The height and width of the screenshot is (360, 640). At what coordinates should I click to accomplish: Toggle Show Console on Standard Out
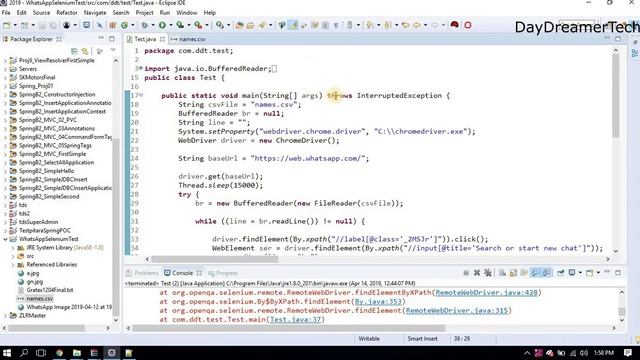(535, 273)
